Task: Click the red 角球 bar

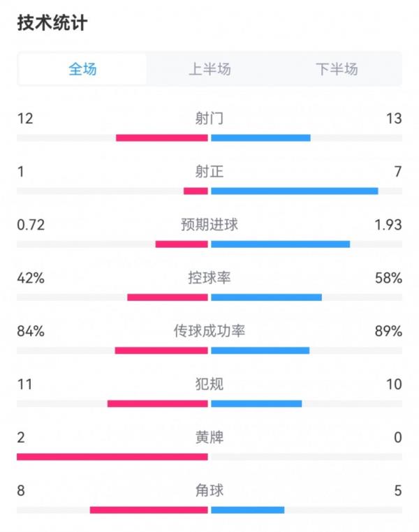Action: pos(149,510)
